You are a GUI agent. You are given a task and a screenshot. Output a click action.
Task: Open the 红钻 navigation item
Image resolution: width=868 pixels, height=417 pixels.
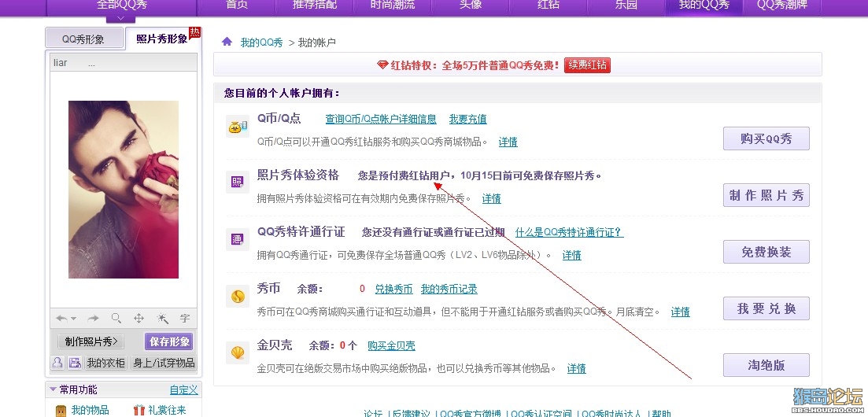(x=549, y=6)
